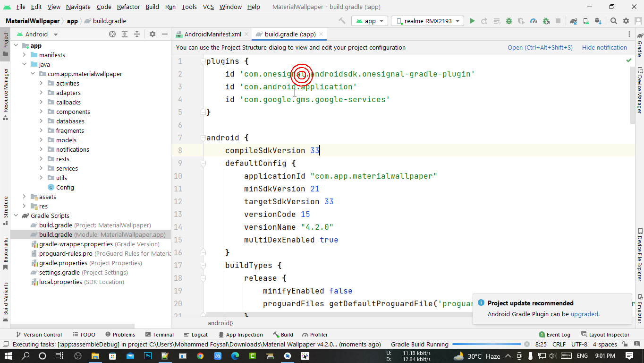Screen dimensions: 644x363
Task: Click the Run with Coverage icon
Action: 521,21
